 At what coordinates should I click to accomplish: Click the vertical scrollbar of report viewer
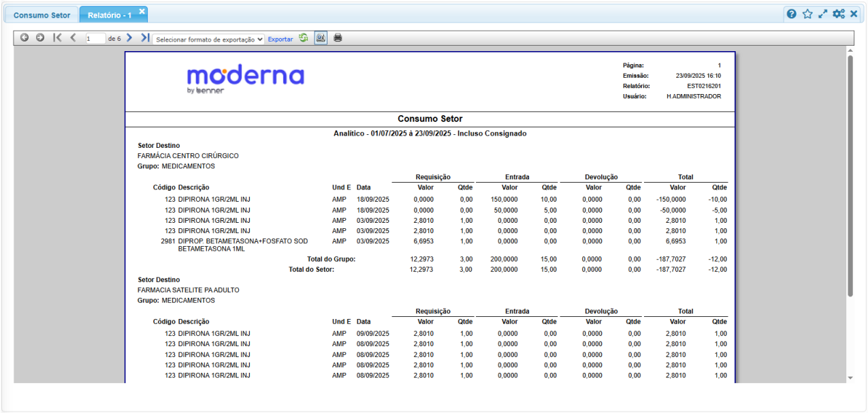pos(850,176)
